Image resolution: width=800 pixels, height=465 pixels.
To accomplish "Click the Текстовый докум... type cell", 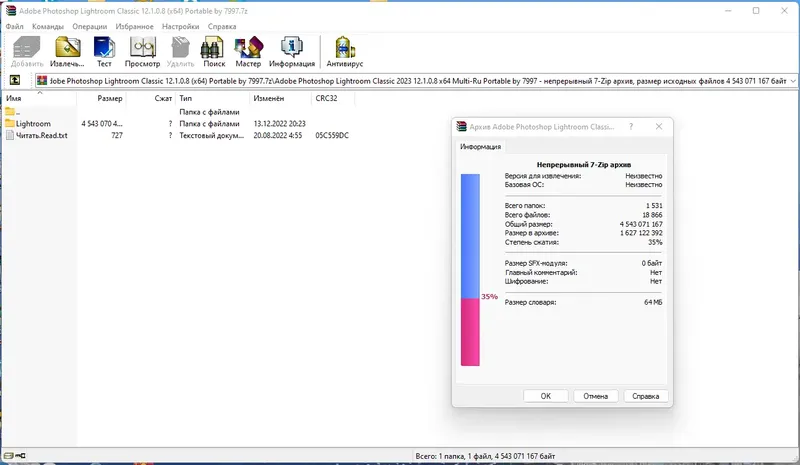I will (211, 135).
